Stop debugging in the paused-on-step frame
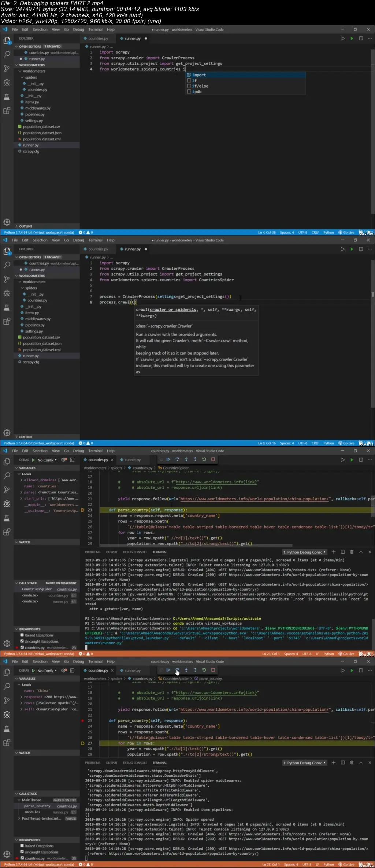The width and height of the screenshot is (375, 868). [213, 670]
